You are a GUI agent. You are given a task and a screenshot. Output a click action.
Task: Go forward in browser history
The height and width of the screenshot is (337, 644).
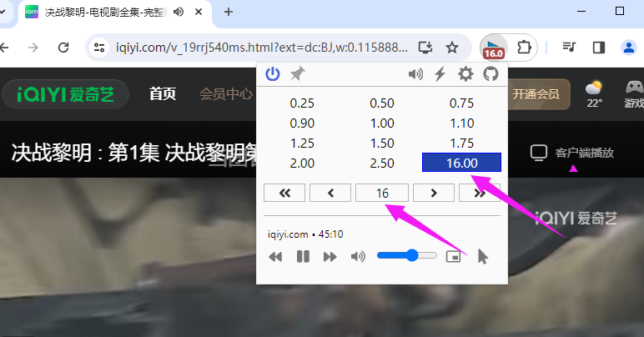[33, 48]
